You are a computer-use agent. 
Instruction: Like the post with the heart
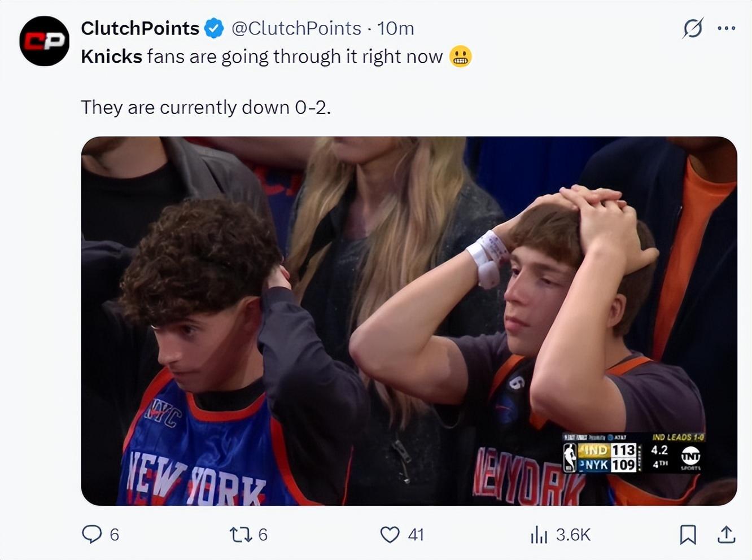[x=390, y=534]
